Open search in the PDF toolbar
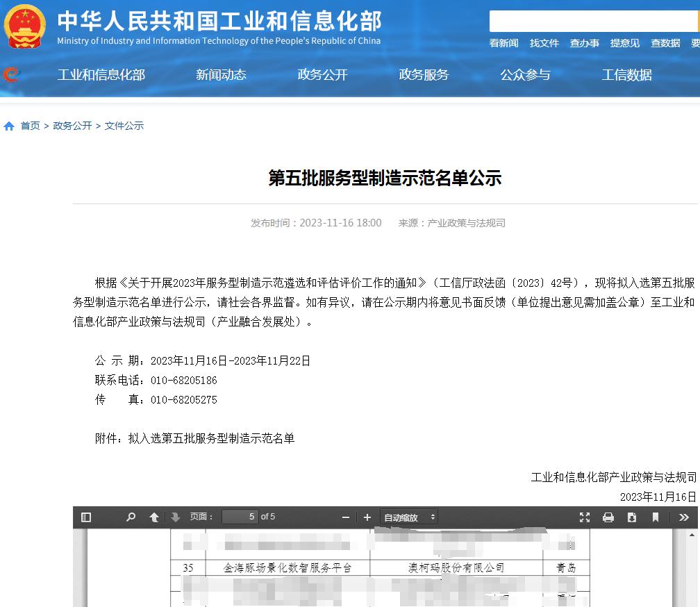The width and height of the screenshot is (700, 607). 130,517
